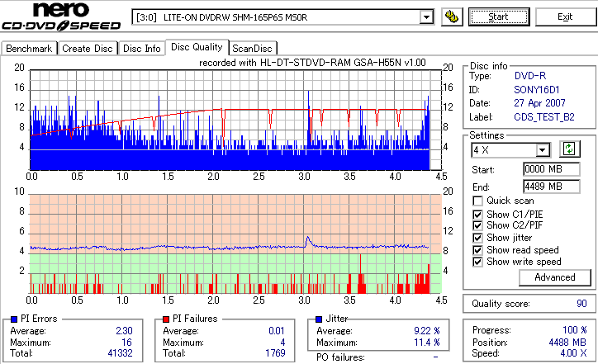The image size is (598, 364).
Task: Click the disc type value DVD-R
Action: point(530,76)
